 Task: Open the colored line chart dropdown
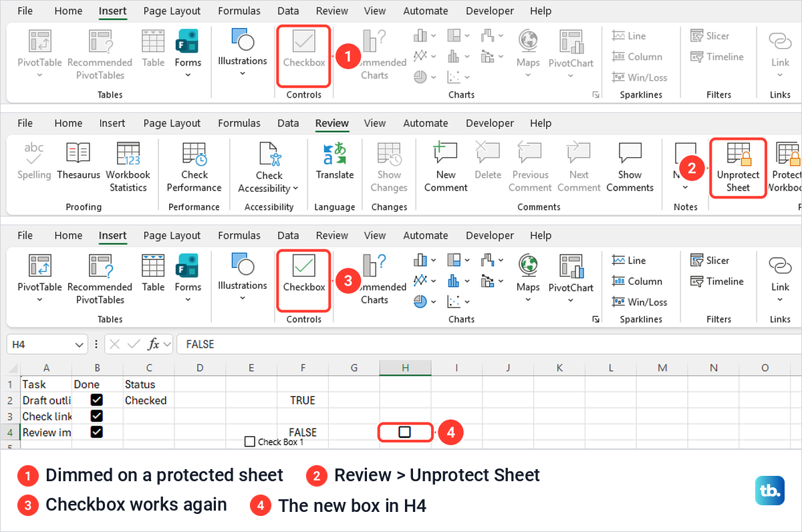pos(434,281)
